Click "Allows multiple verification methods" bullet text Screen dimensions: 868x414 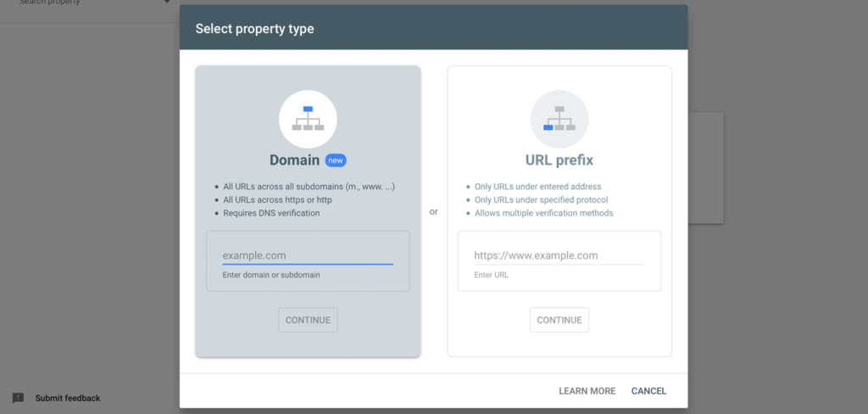click(543, 213)
